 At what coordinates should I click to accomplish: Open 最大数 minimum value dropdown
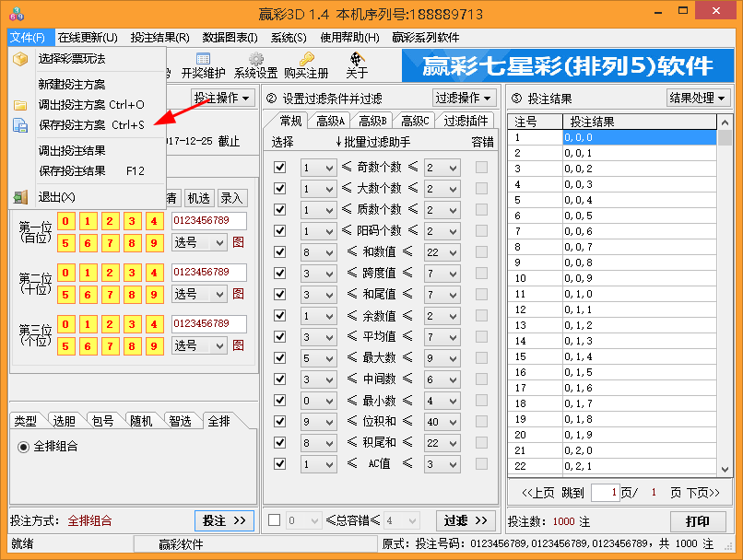pos(318,358)
